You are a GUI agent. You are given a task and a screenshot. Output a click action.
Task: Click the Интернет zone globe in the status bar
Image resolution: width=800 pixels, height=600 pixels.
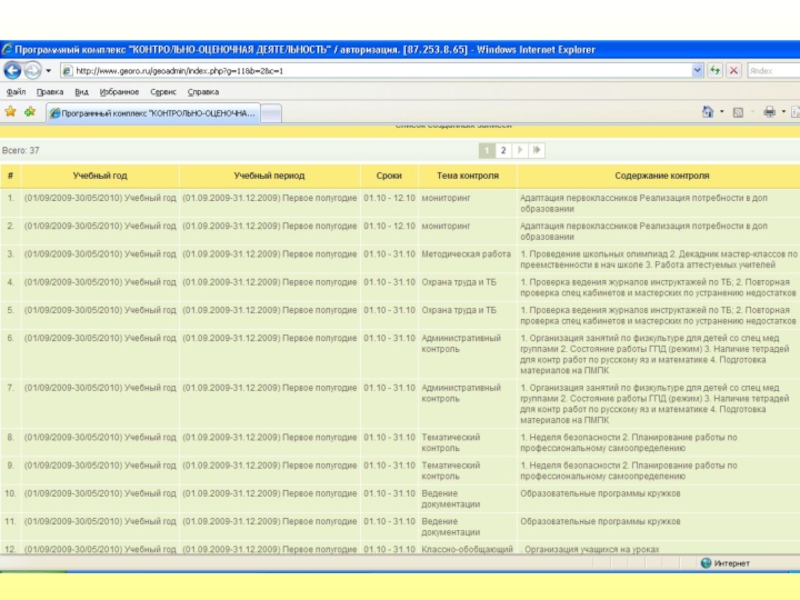click(x=706, y=563)
